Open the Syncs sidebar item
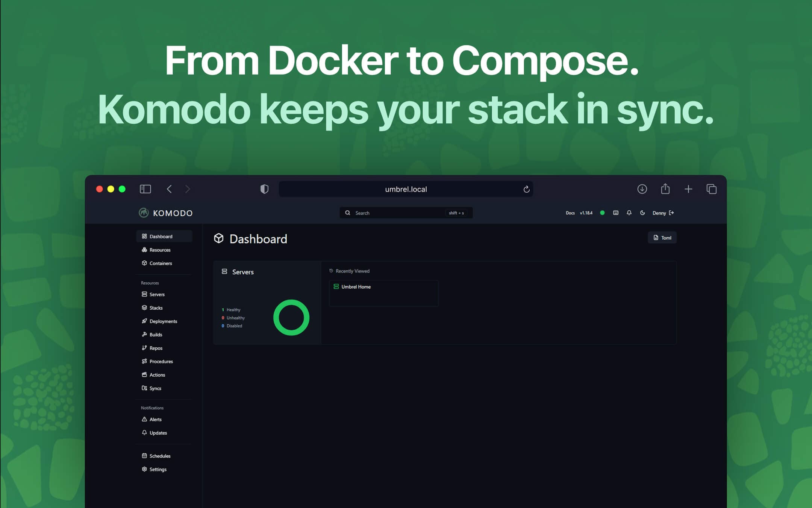 coord(155,388)
